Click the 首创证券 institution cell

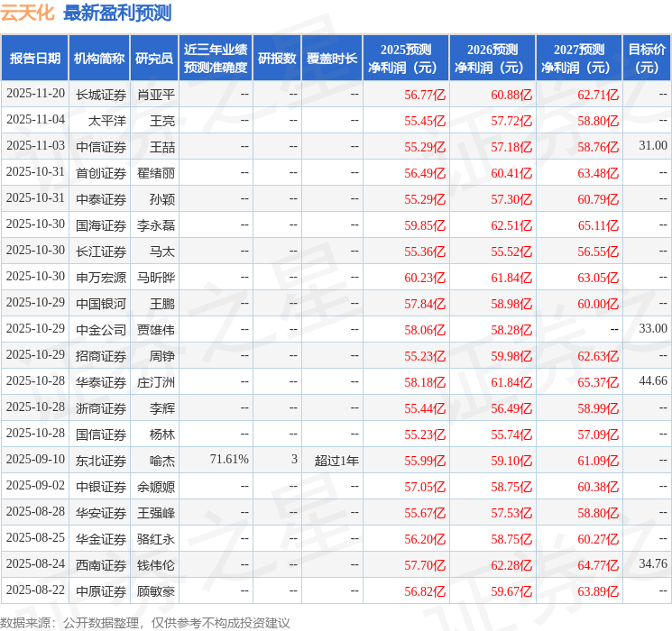click(101, 173)
